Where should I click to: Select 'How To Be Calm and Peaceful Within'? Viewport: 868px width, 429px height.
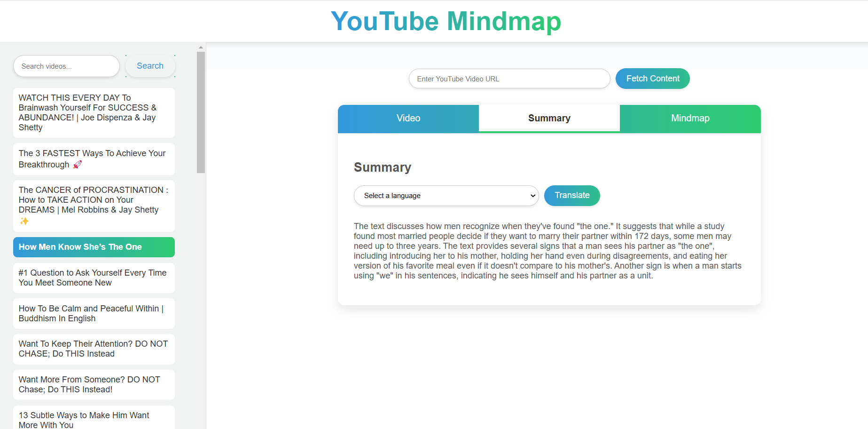(94, 314)
